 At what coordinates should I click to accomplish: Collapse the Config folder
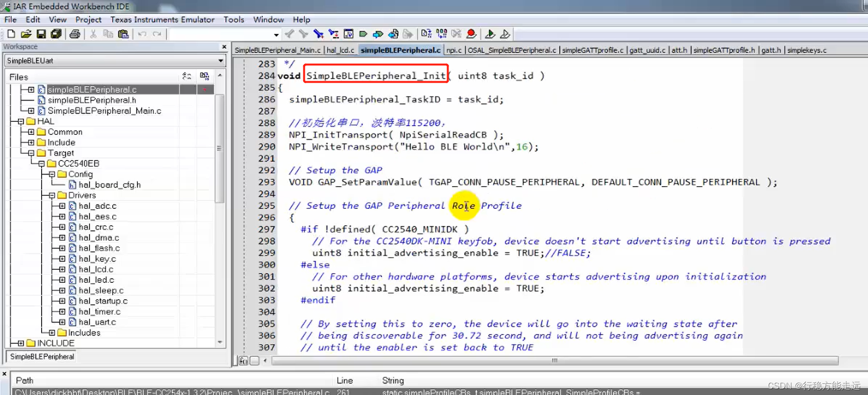click(x=52, y=175)
